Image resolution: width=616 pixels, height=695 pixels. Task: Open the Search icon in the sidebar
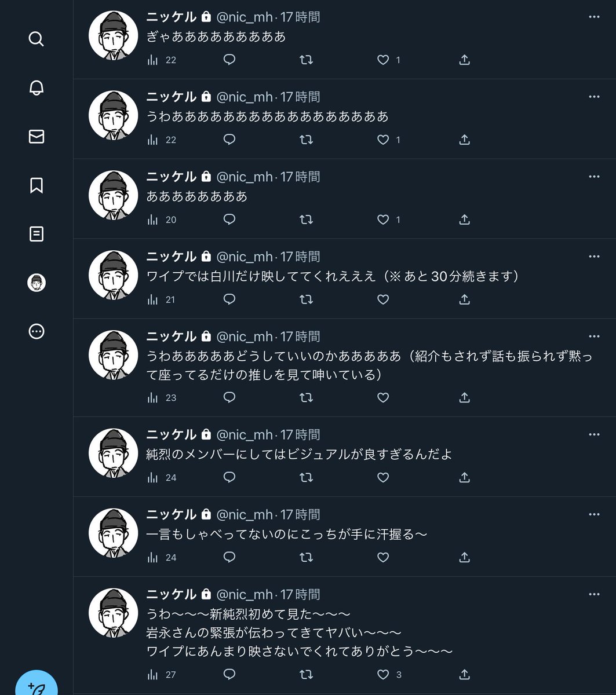click(36, 39)
